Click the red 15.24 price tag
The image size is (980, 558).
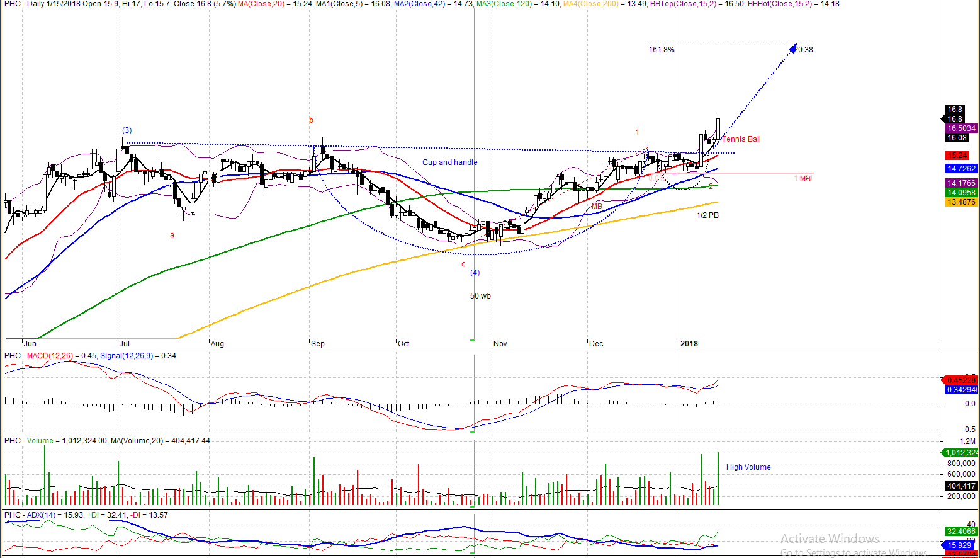coord(957,156)
